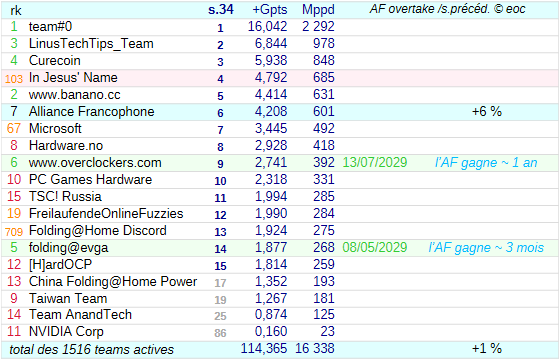The height and width of the screenshot is (360, 560).
Task: Click the 4,792 Gpts value
Action: tap(271, 78)
